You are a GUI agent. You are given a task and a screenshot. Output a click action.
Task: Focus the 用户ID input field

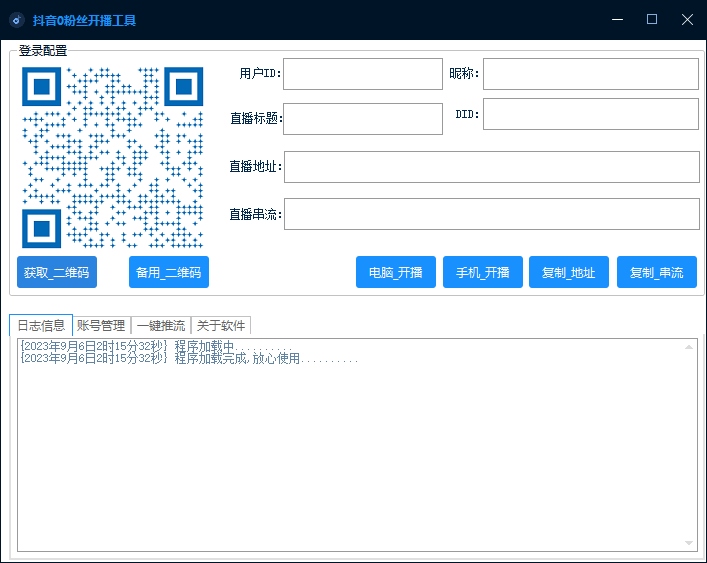point(363,74)
